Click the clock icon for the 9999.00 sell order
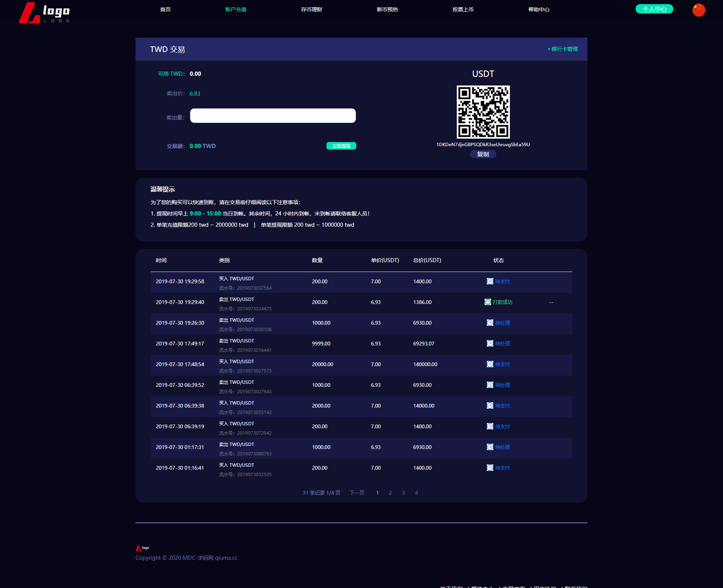The height and width of the screenshot is (588, 723). [x=490, y=344]
